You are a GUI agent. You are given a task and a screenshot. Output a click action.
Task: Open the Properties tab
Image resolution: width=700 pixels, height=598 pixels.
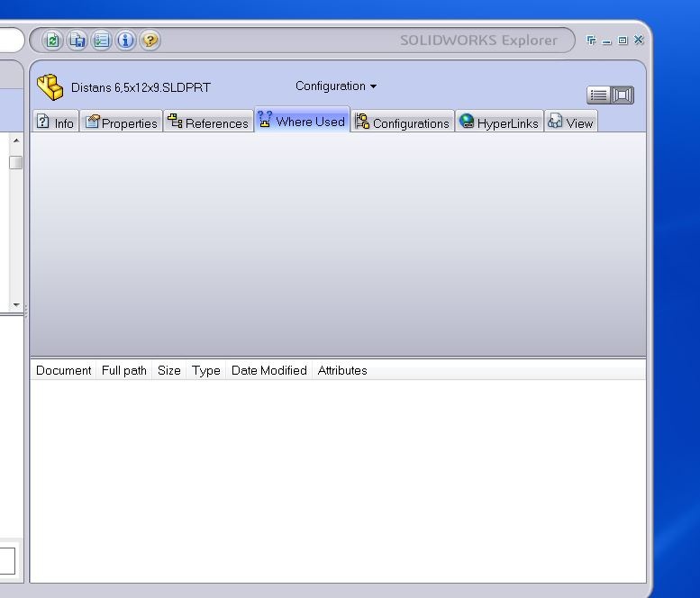pyautogui.click(x=121, y=122)
